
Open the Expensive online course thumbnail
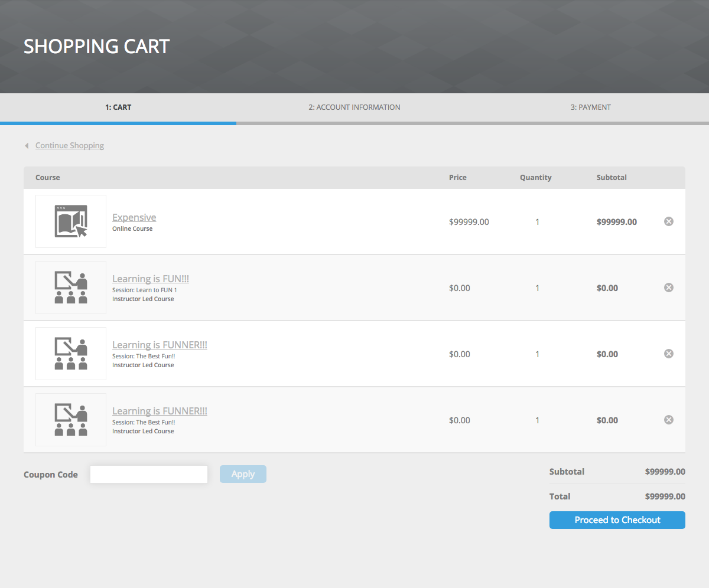pyautogui.click(x=71, y=221)
